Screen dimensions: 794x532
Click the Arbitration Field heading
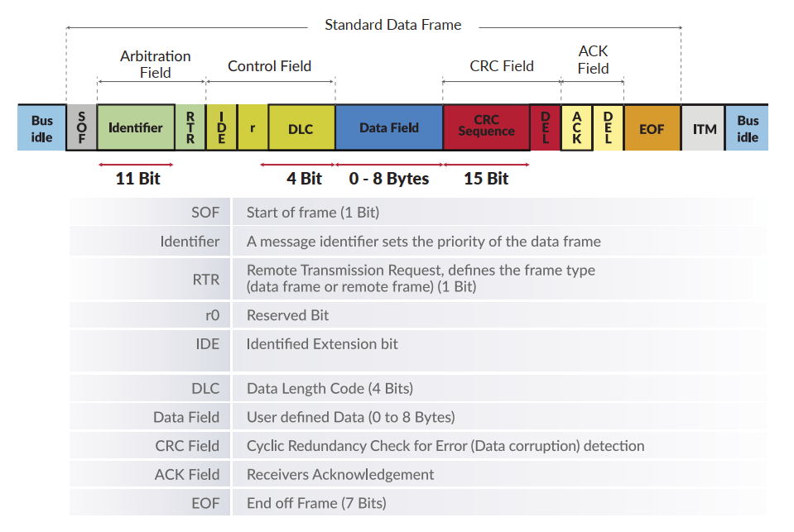coord(156,64)
